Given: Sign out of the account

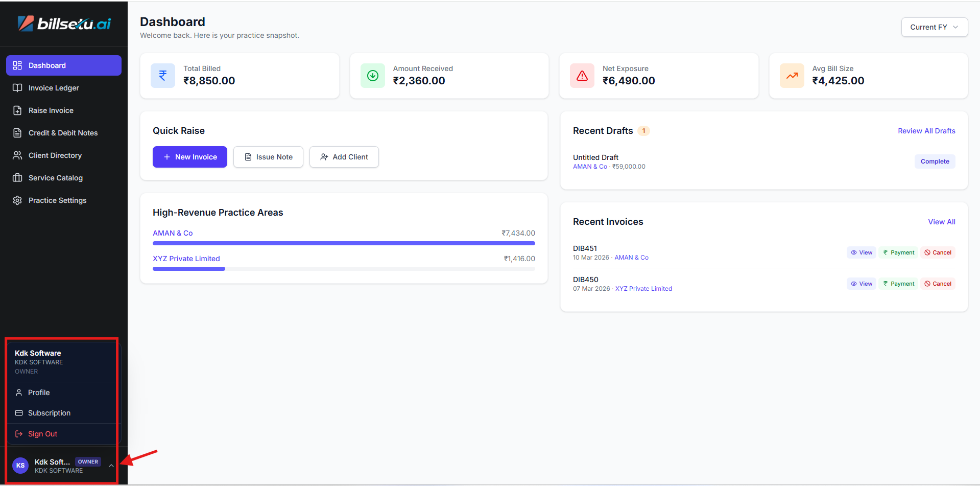Looking at the screenshot, I should 42,434.
